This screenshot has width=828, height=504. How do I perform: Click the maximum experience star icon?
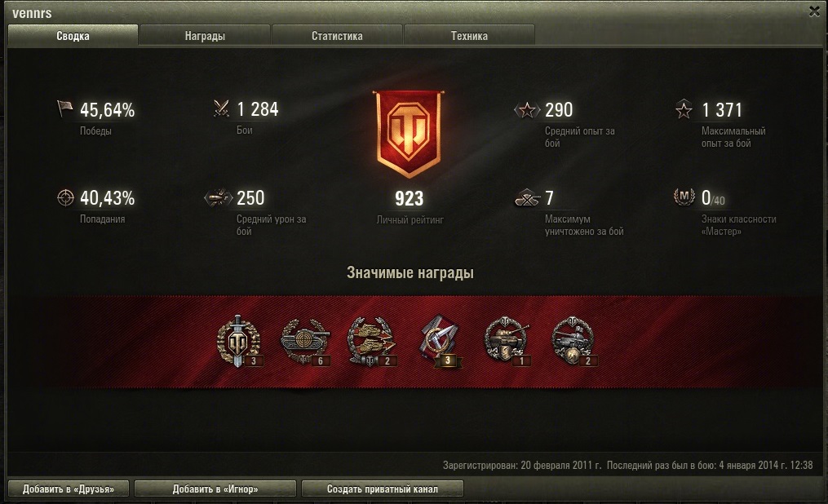click(x=684, y=109)
